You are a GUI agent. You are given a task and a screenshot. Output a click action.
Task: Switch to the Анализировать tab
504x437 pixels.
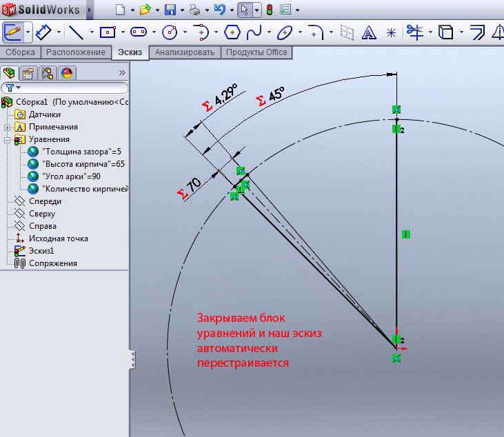point(184,52)
